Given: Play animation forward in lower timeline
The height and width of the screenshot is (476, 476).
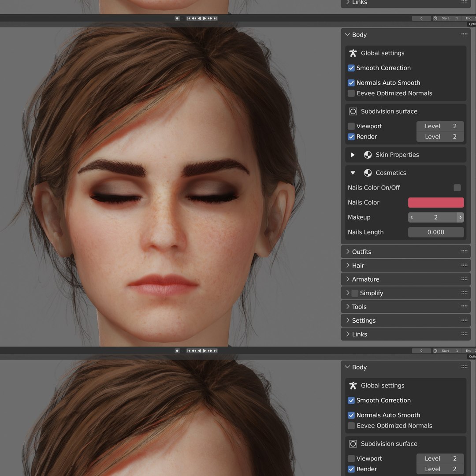Looking at the screenshot, I should (x=205, y=351).
